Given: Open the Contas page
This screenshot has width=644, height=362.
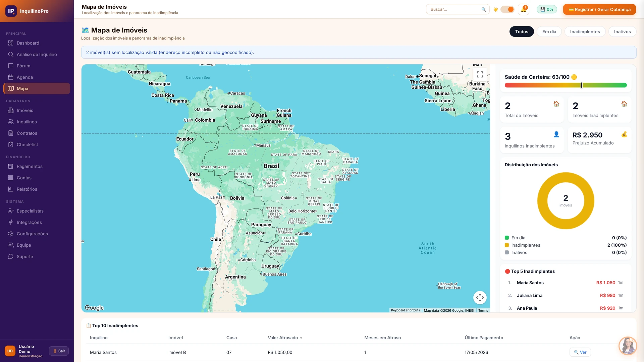Looking at the screenshot, I should (x=37, y=178).
